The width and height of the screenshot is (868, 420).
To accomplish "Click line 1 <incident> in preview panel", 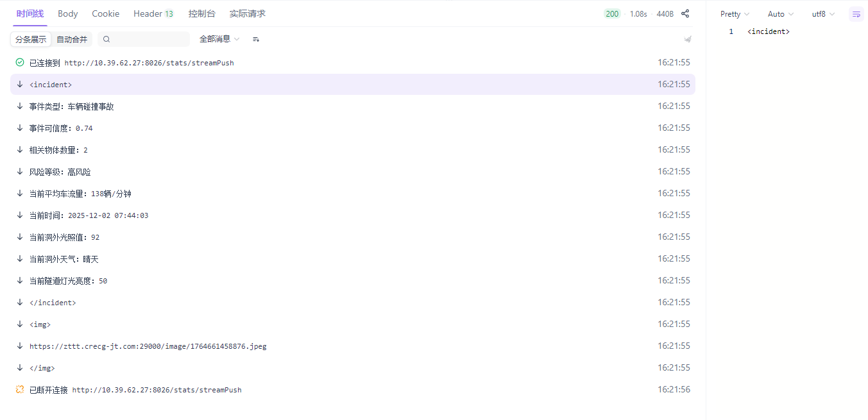I will click(x=769, y=31).
